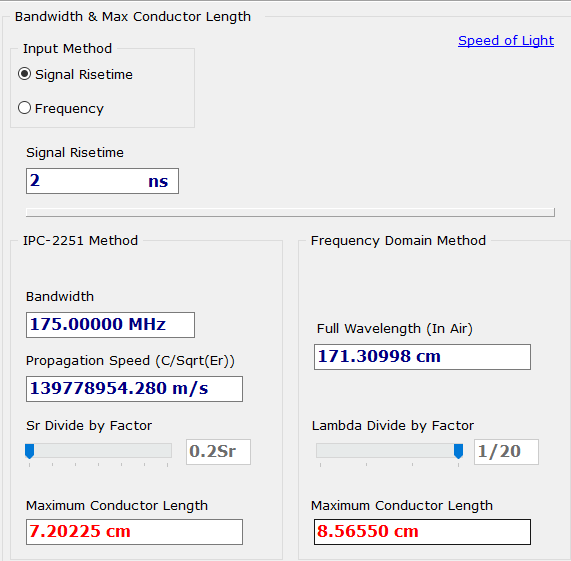Click the Sr Divide slider track middle
The height and width of the screenshot is (561, 571).
(x=98, y=450)
